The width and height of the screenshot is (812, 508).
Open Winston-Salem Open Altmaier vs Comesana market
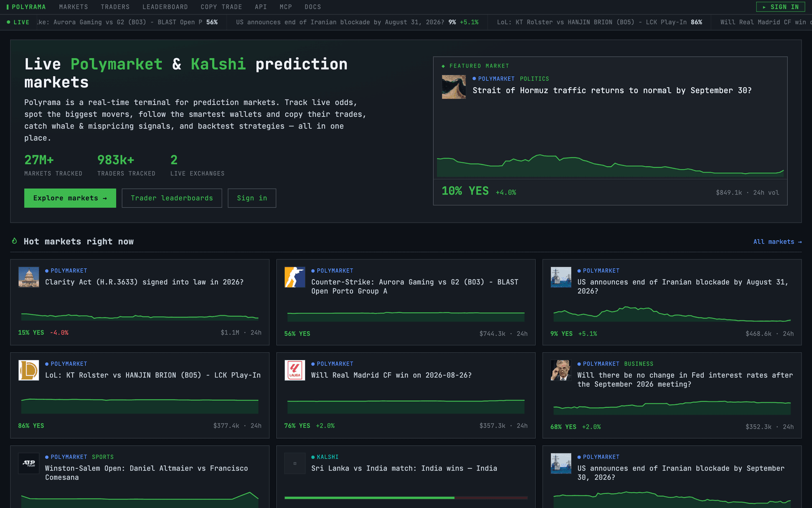(x=147, y=473)
